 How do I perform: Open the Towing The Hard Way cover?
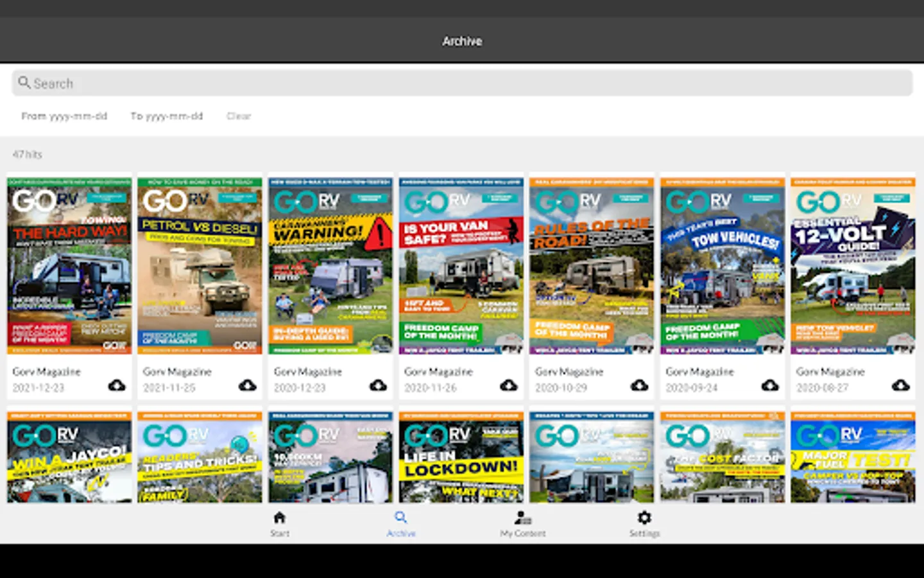coord(69,266)
